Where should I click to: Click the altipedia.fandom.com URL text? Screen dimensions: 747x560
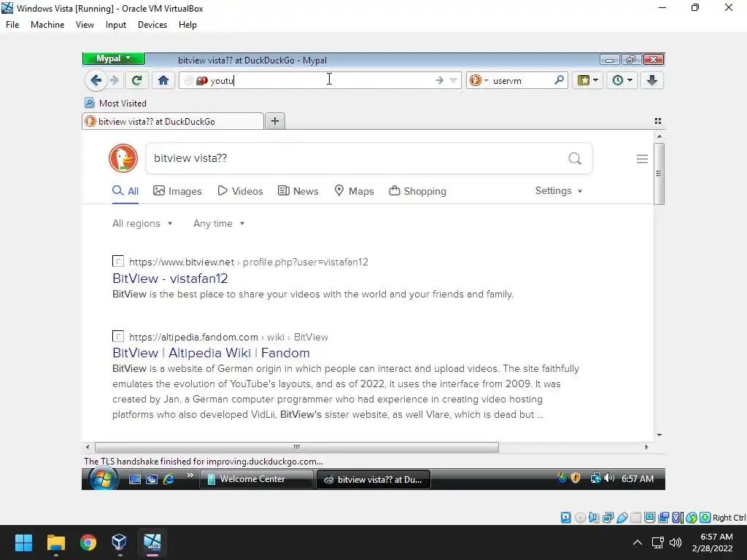coord(228,337)
